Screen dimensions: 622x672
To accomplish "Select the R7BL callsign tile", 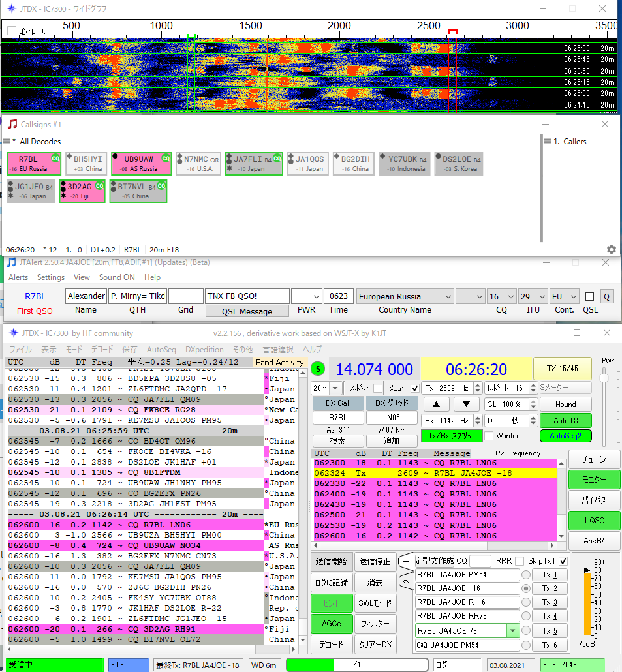I will click(33, 164).
